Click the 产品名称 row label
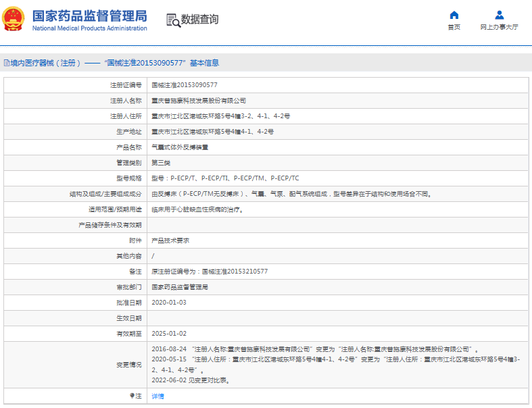Viewport: 532px width, 408px height. point(129,147)
